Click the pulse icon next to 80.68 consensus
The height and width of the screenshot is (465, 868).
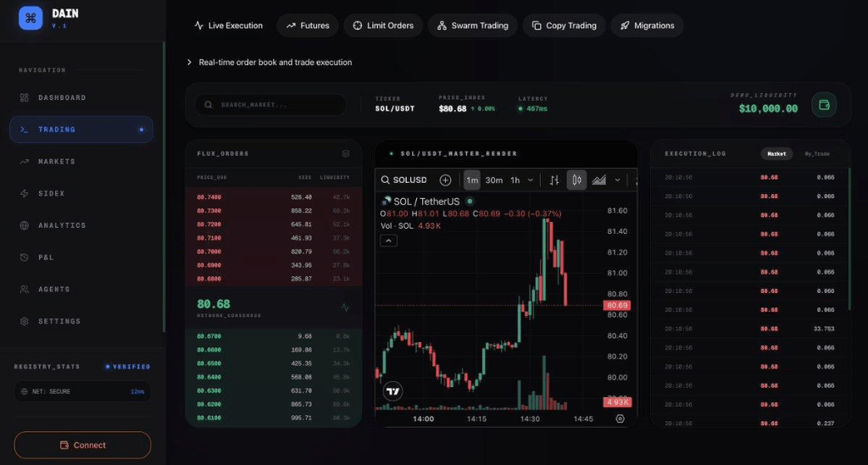click(346, 307)
